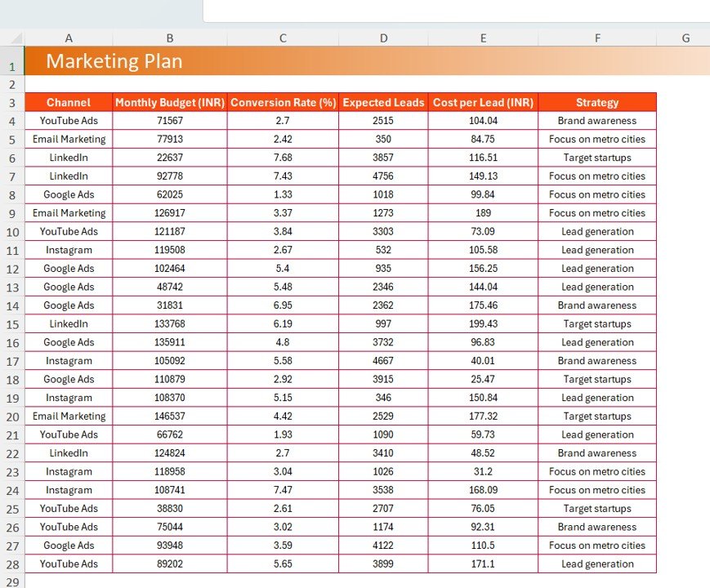This screenshot has height=588, width=710.
Task: Click row 3 row-number header
Action: click(11, 102)
